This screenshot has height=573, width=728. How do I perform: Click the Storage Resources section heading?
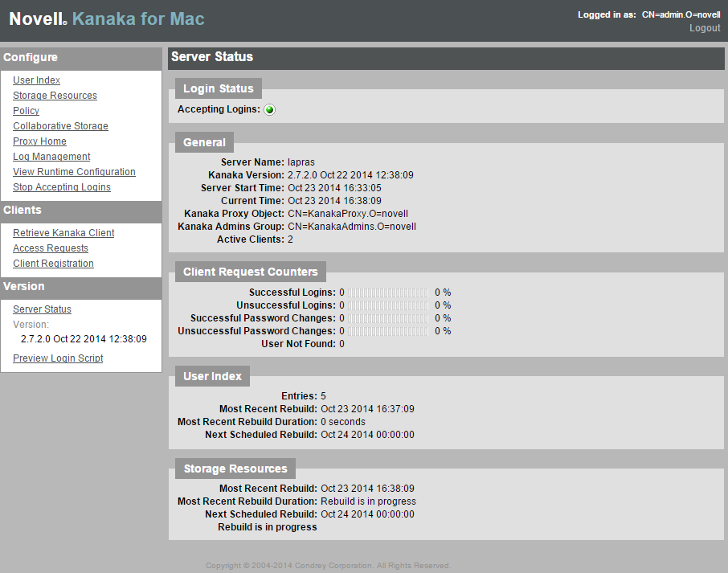point(235,469)
